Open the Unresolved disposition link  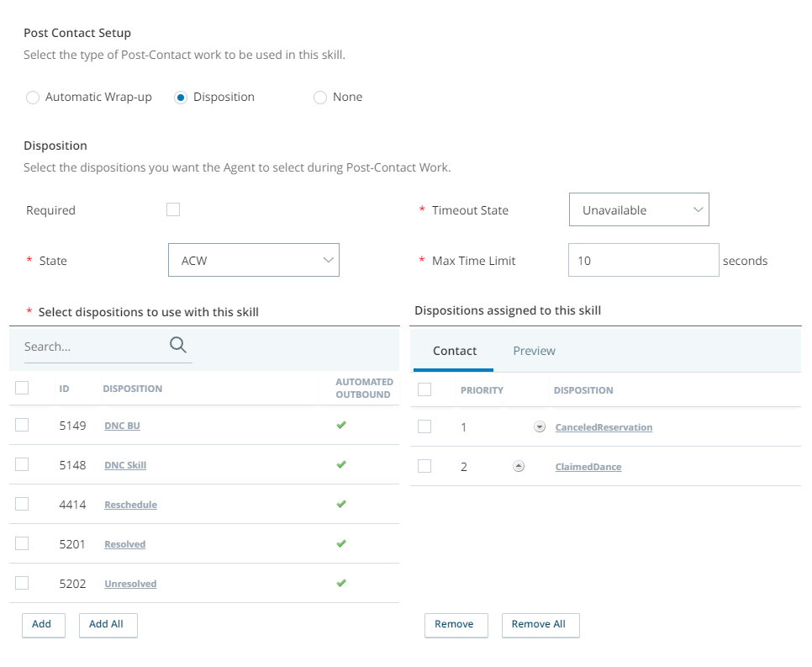point(130,584)
